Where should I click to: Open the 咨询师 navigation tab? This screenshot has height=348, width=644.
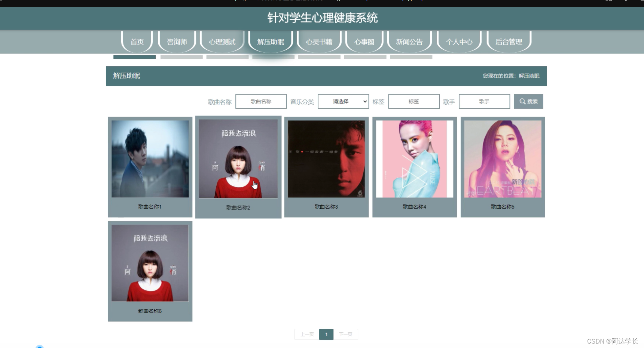pyautogui.click(x=177, y=41)
